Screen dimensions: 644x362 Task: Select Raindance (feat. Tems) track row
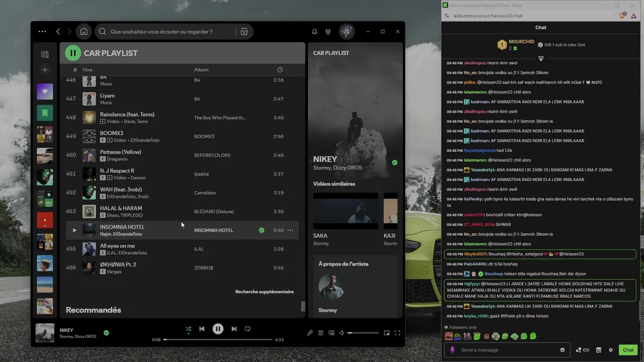click(182, 118)
